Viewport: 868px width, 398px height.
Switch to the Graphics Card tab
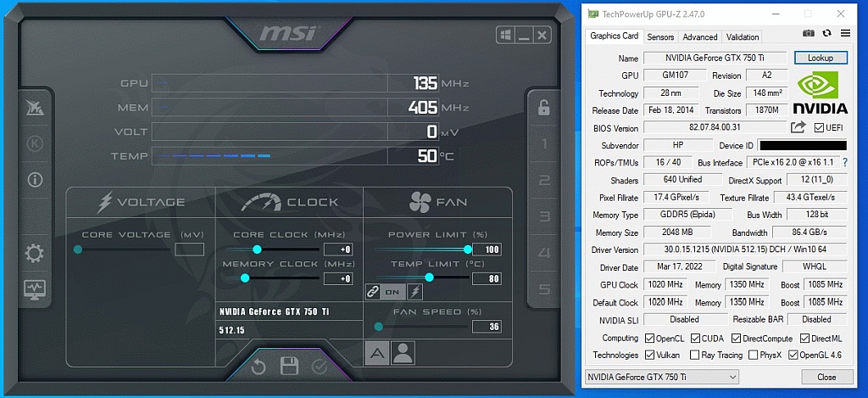point(614,36)
